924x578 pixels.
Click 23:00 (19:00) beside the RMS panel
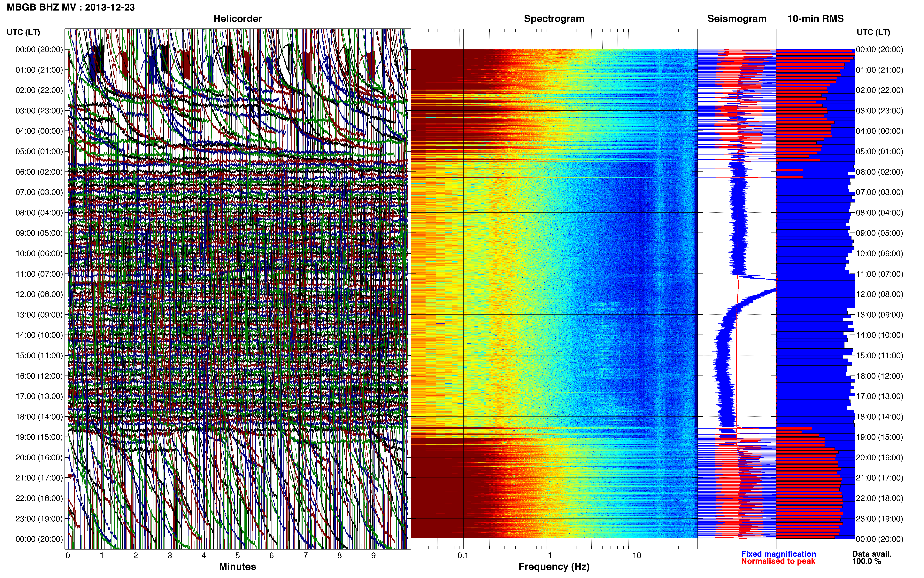click(x=880, y=519)
